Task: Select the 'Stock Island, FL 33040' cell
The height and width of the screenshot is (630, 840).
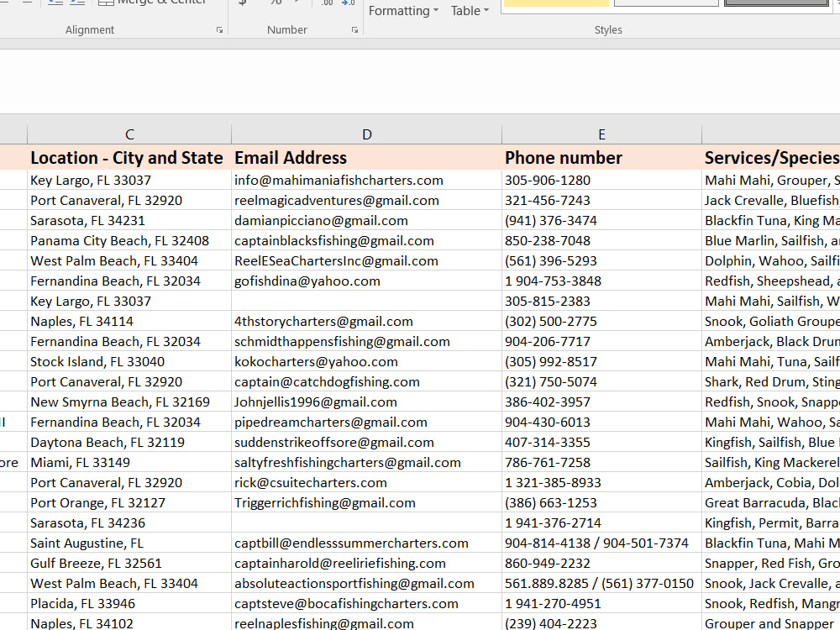Action: tap(129, 361)
